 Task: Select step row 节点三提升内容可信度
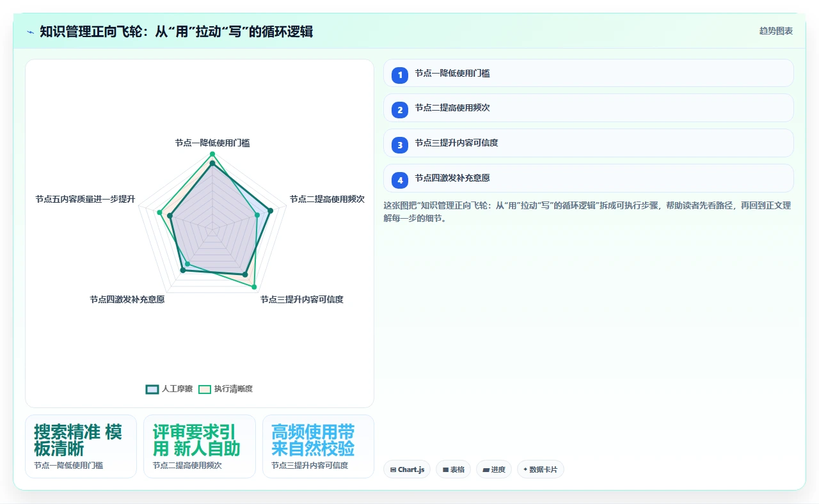click(x=589, y=143)
